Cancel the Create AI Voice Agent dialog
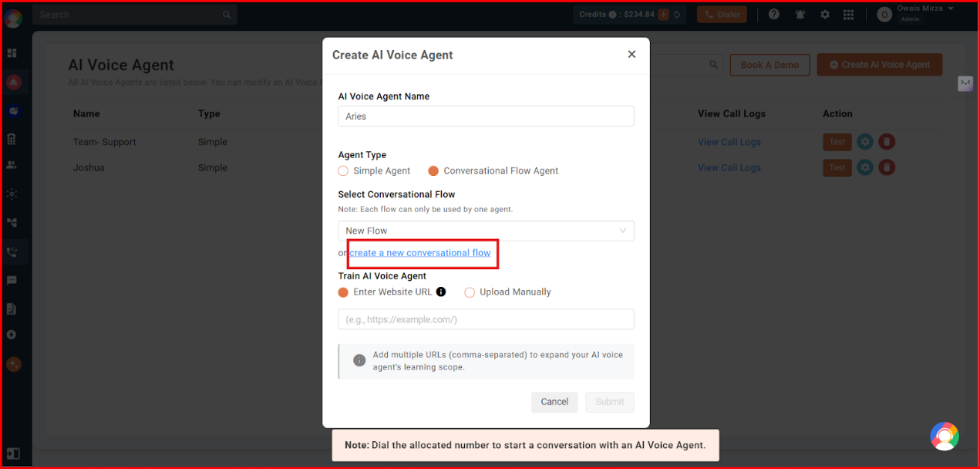980x469 pixels. click(x=554, y=402)
